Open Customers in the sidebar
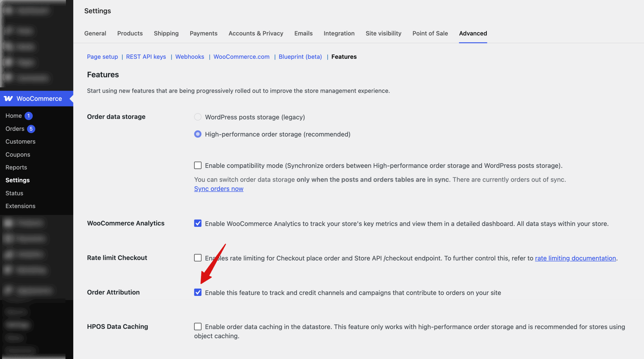The height and width of the screenshot is (359, 644). tap(20, 141)
